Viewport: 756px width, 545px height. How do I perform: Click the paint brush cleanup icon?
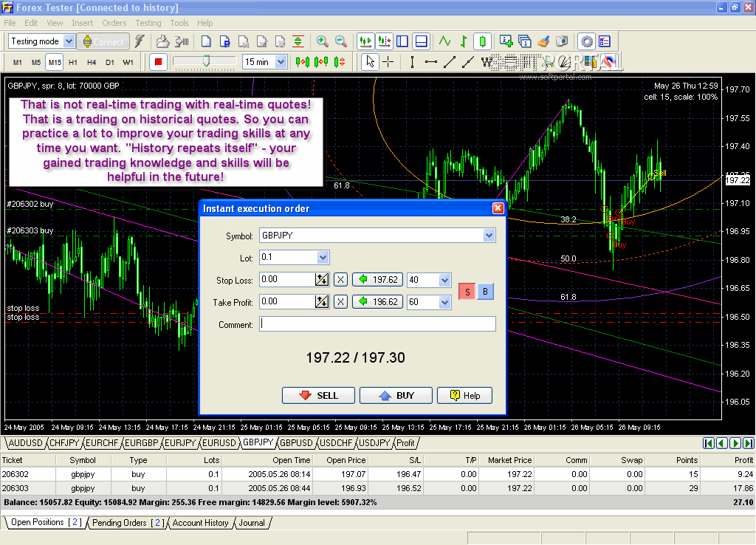tap(543, 41)
